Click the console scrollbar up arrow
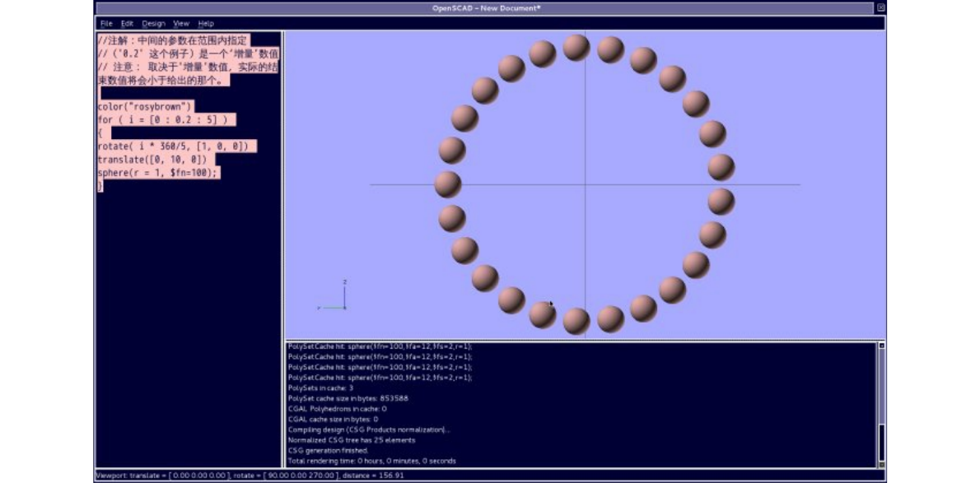Image resolution: width=980 pixels, height=483 pixels. tap(882, 346)
